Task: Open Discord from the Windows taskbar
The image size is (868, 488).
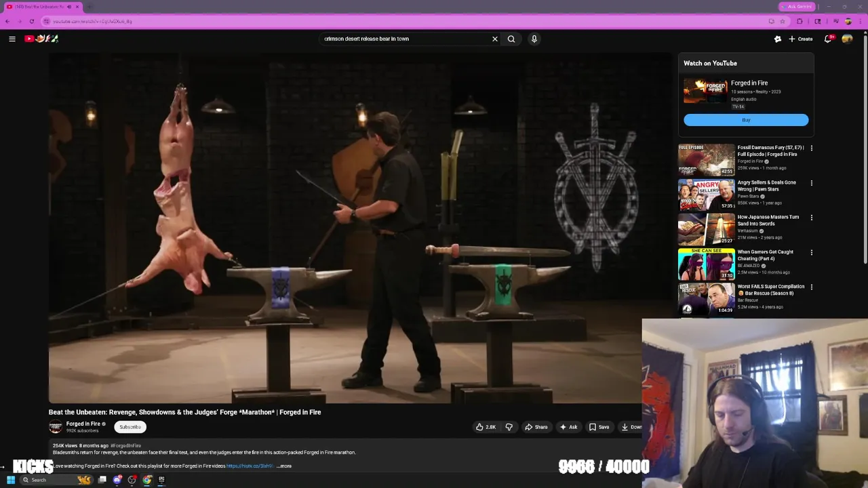Action: coord(117,480)
